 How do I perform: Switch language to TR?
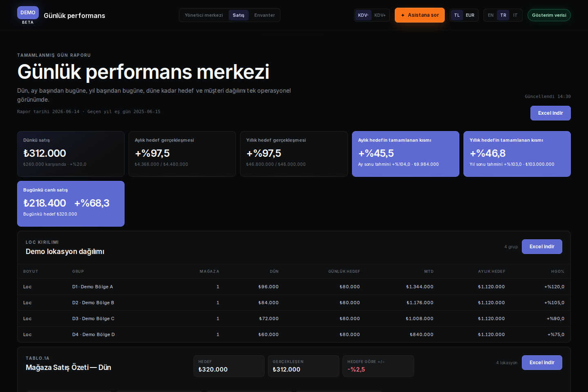(x=503, y=15)
